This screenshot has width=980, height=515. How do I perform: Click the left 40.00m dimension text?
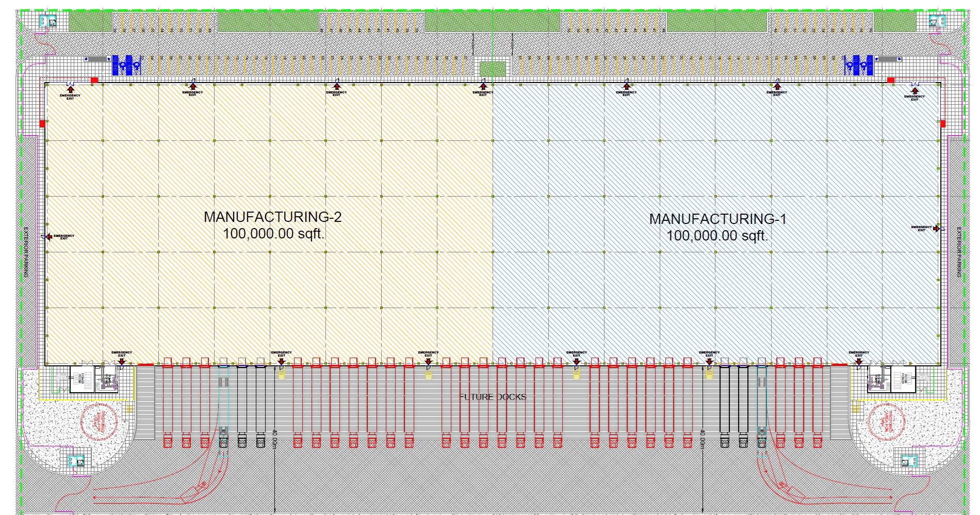pos(275,439)
